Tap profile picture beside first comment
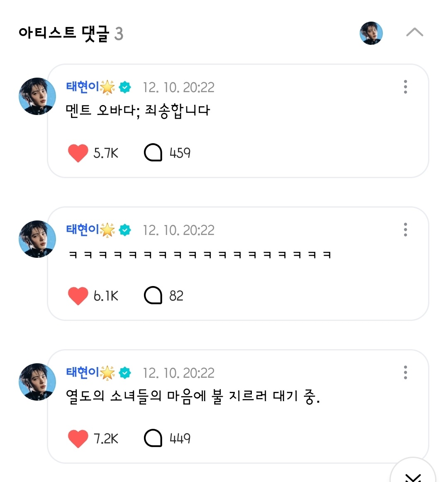Screen dimensions: 448x482 [37, 96]
